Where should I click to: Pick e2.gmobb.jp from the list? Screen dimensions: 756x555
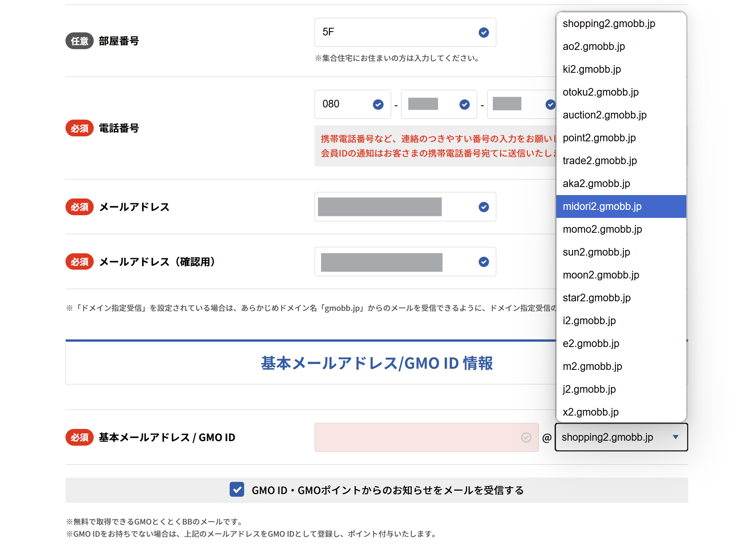tap(621, 344)
